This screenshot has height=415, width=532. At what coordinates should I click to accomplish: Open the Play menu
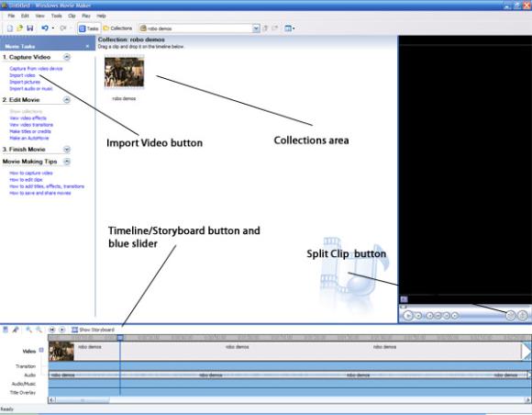tap(86, 16)
